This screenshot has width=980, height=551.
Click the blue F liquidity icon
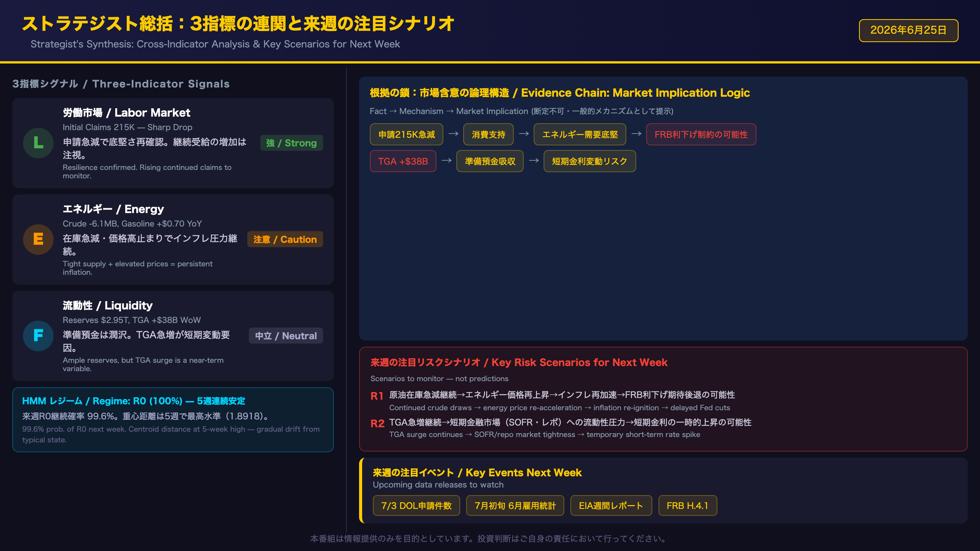[x=38, y=336]
